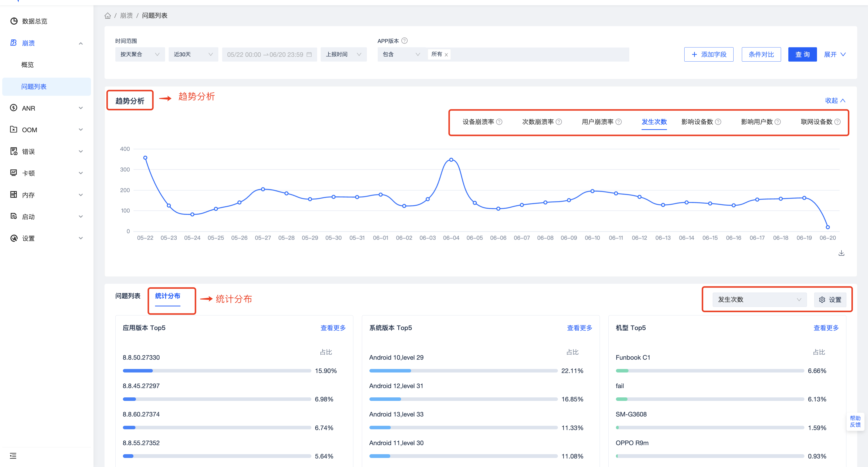
Task: Click the help icon beside 联网设备数
Action: pos(837,122)
